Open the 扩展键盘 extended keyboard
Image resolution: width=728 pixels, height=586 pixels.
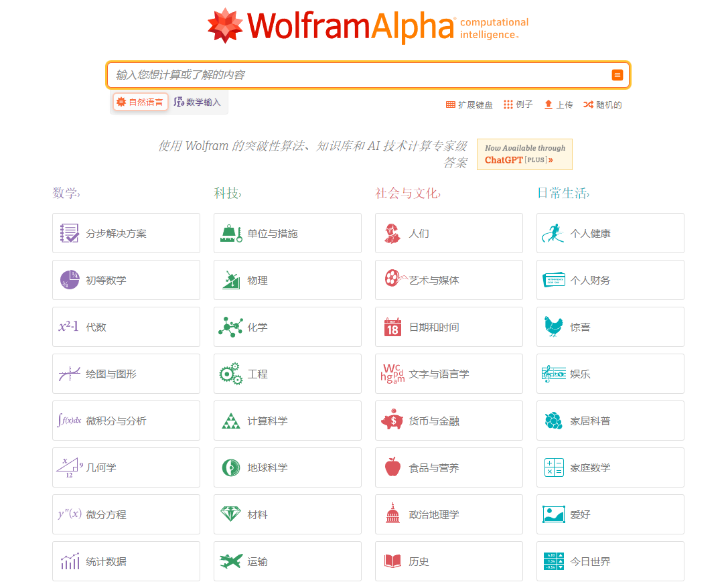tap(469, 104)
